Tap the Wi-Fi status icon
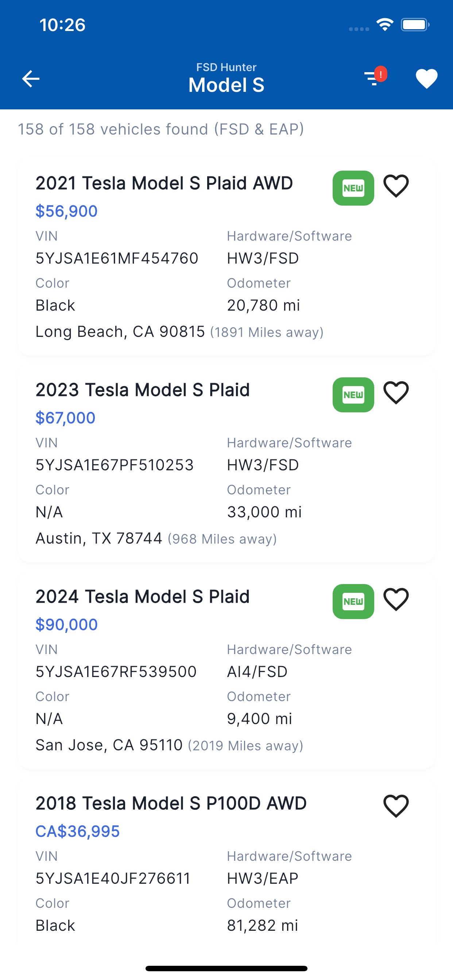 [x=384, y=25]
